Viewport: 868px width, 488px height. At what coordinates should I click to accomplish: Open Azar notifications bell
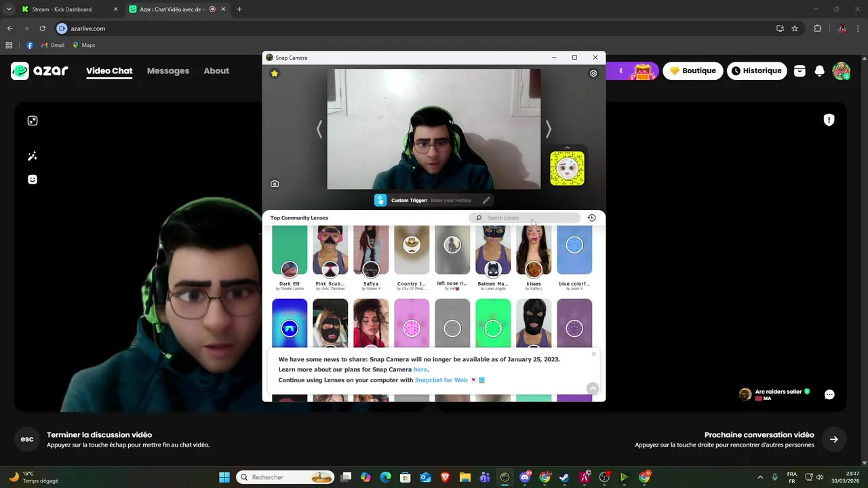(x=820, y=70)
